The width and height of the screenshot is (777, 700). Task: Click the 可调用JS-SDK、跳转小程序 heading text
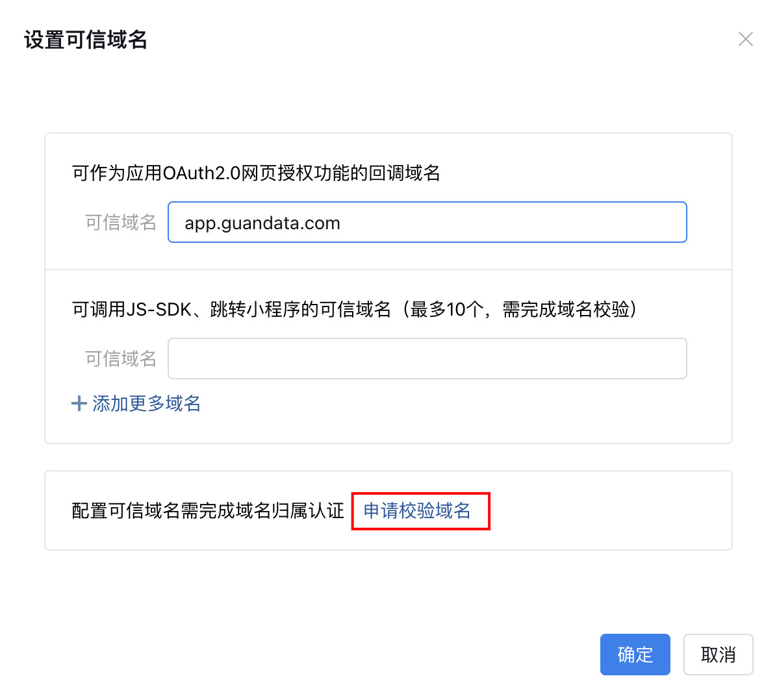pyautogui.click(x=231, y=310)
